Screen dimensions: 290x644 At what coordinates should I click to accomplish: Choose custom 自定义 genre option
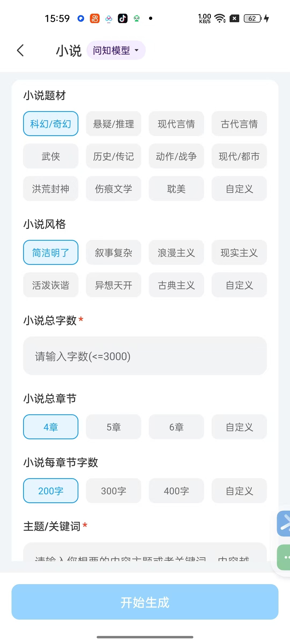[x=239, y=189]
